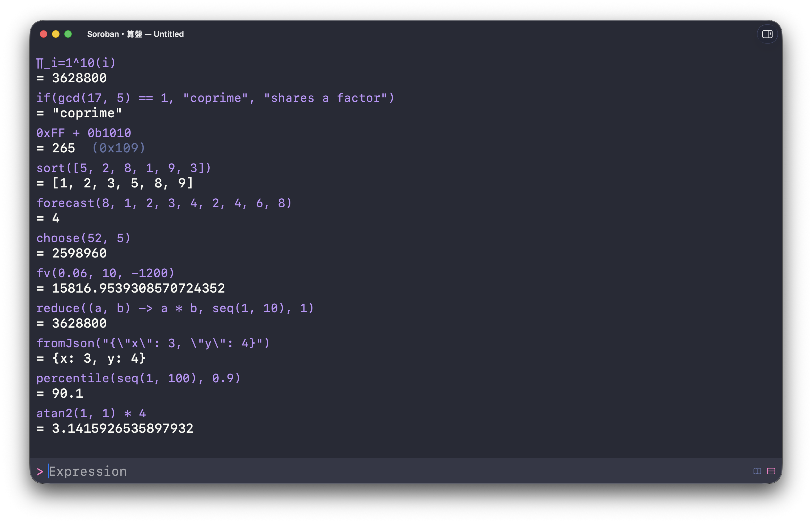Viewport: 812px width, 523px height.
Task: Open the keypad grid icon
Action: pyautogui.click(x=771, y=471)
